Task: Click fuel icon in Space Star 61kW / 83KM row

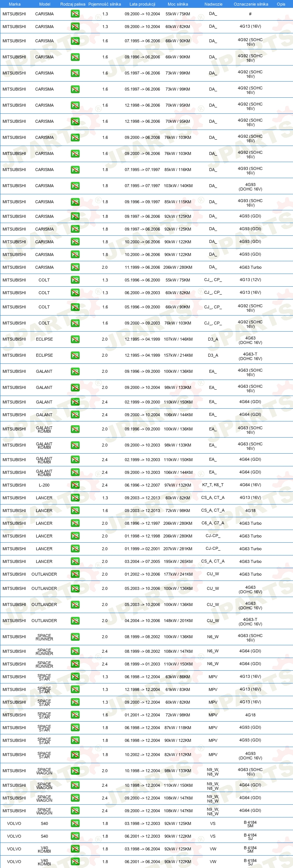Action: (x=75, y=689)
